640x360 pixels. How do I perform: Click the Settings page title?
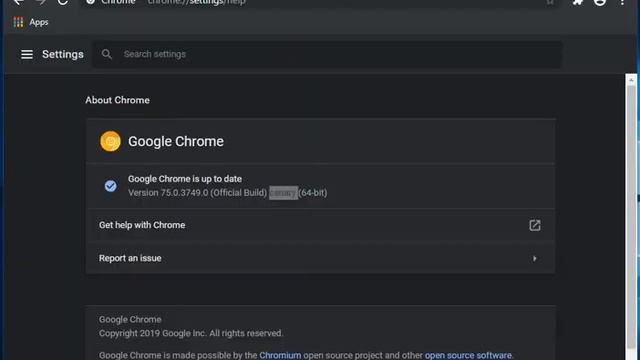click(63, 54)
